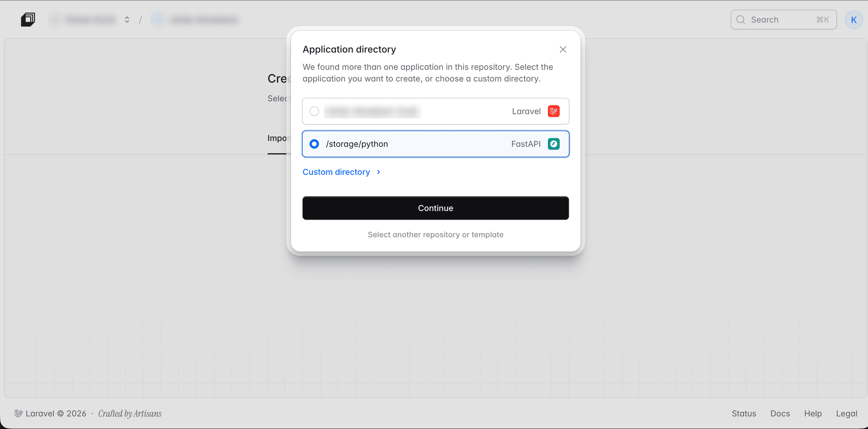Click the Laravel Cloud logo icon
Screen dimensions: 868x429
(x=28, y=19)
